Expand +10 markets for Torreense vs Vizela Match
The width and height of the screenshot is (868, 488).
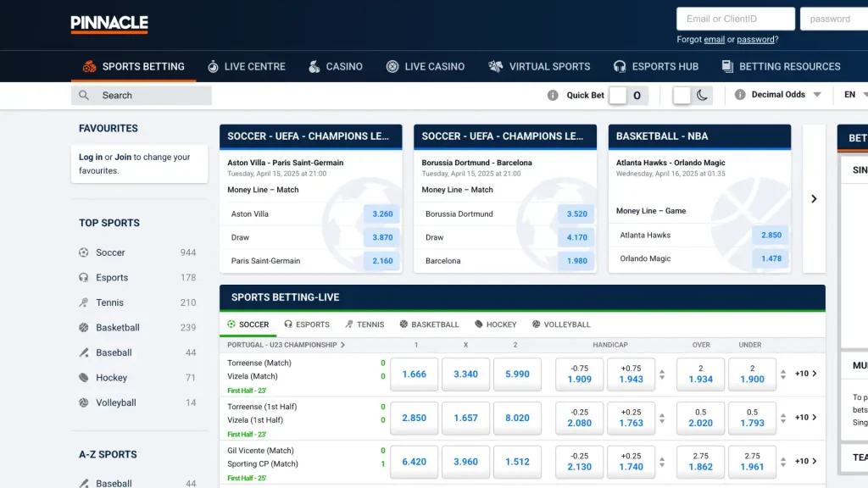(x=806, y=374)
